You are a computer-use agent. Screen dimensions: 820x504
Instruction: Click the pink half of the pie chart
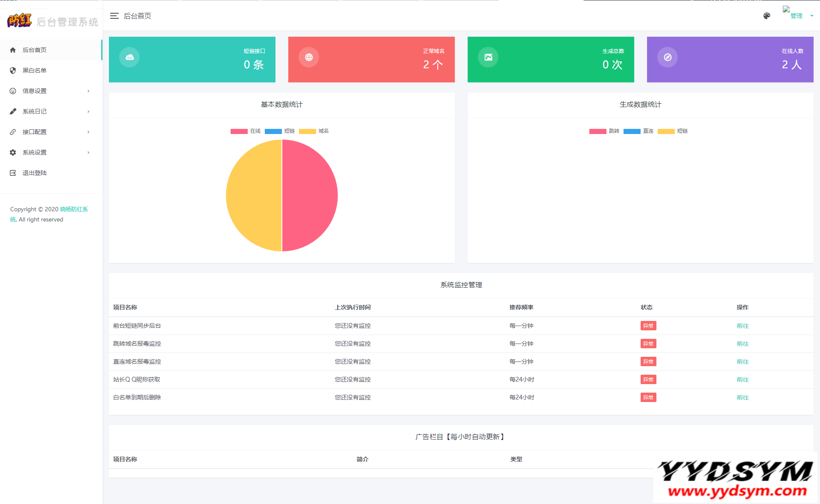tap(310, 195)
